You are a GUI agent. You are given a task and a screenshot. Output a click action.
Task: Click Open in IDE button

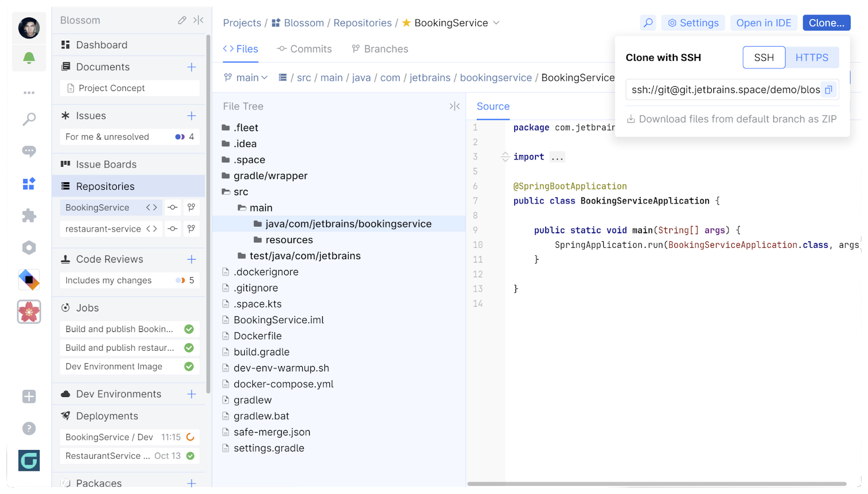pyautogui.click(x=764, y=23)
